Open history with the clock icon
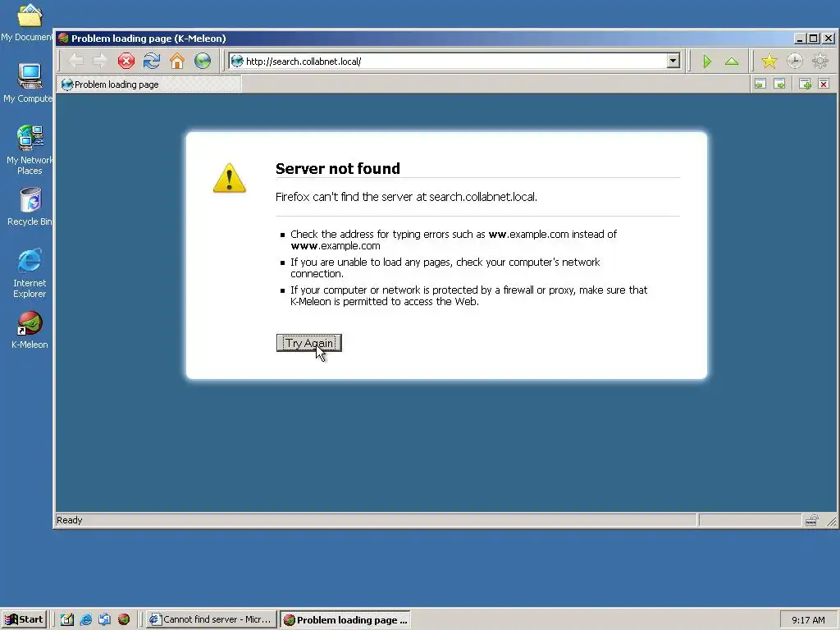The image size is (840, 630). click(x=794, y=61)
